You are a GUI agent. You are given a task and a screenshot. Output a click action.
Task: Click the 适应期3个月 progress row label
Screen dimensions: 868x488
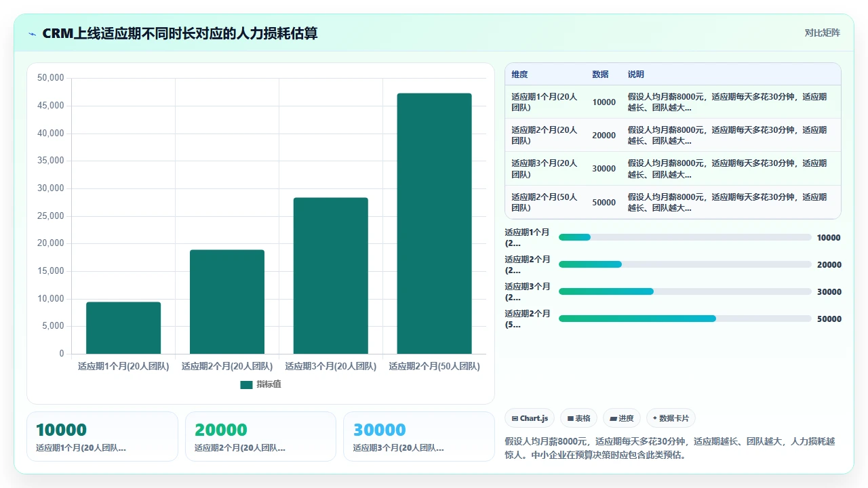pyautogui.click(x=528, y=291)
